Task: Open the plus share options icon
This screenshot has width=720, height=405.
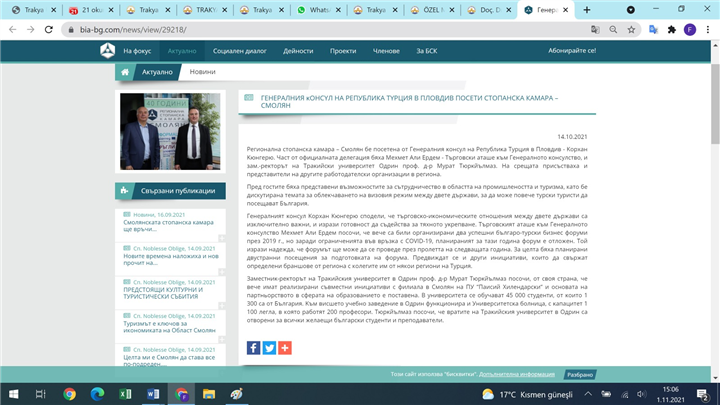Action: tap(285, 348)
